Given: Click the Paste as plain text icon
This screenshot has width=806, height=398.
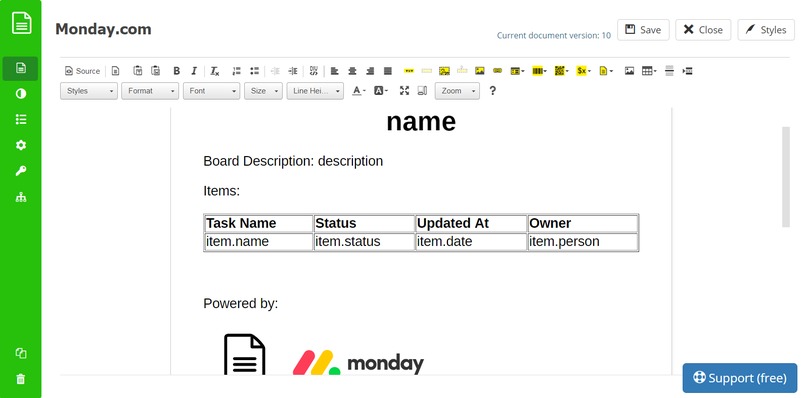Looking at the screenshot, I should click(x=138, y=71).
